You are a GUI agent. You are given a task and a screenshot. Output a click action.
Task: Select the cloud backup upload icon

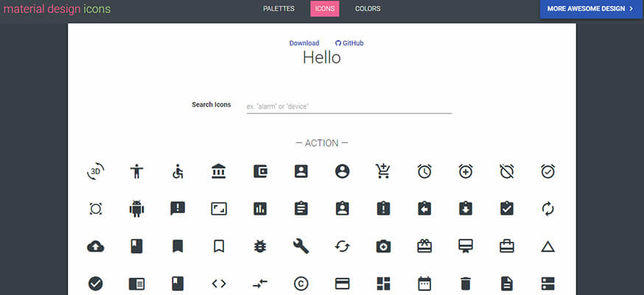coord(96,247)
